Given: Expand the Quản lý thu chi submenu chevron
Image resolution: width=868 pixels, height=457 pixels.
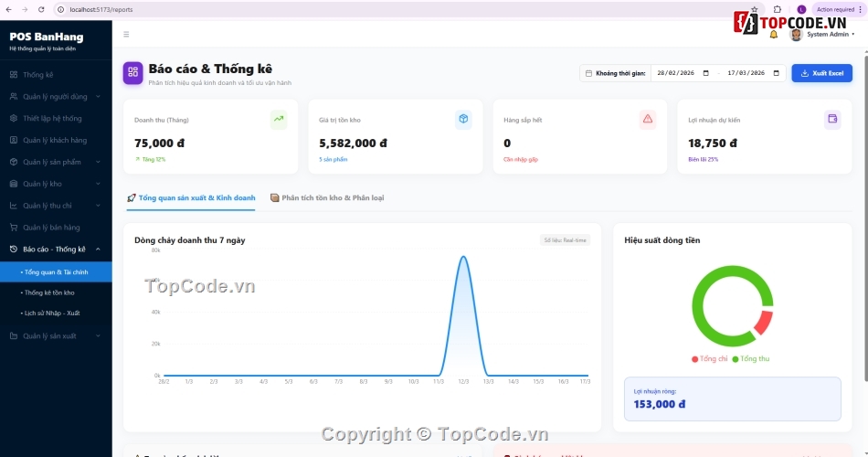Looking at the screenshot, I should tap(98, 206).
